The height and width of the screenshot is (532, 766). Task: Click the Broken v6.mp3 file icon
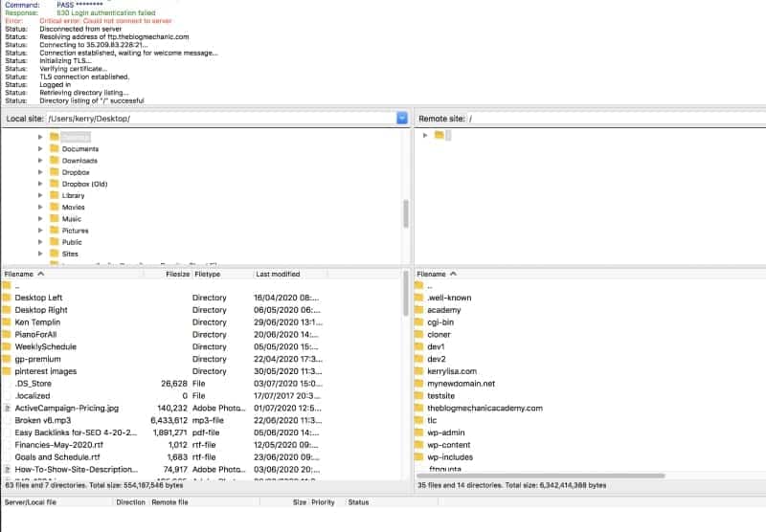click(8, 420)
